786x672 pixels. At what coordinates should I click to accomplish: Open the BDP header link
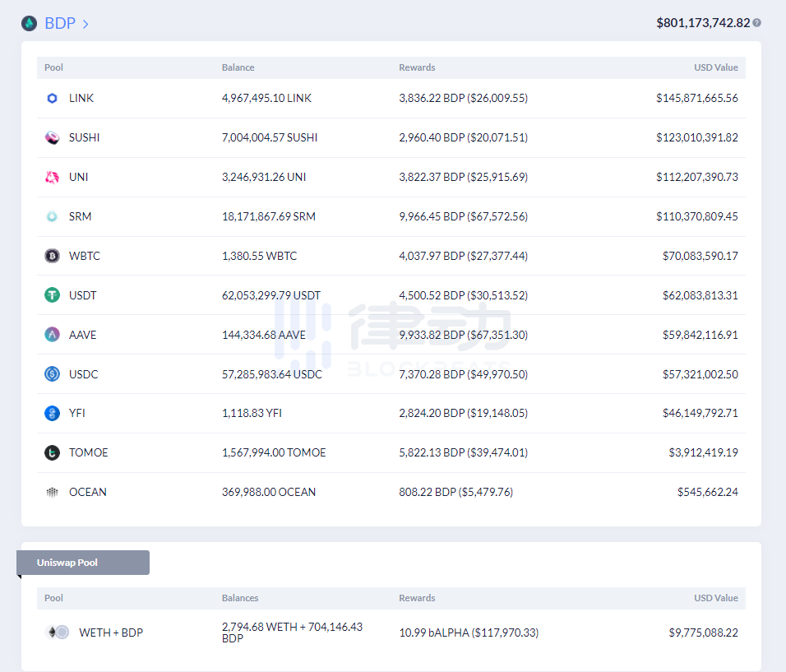point(60,23)
